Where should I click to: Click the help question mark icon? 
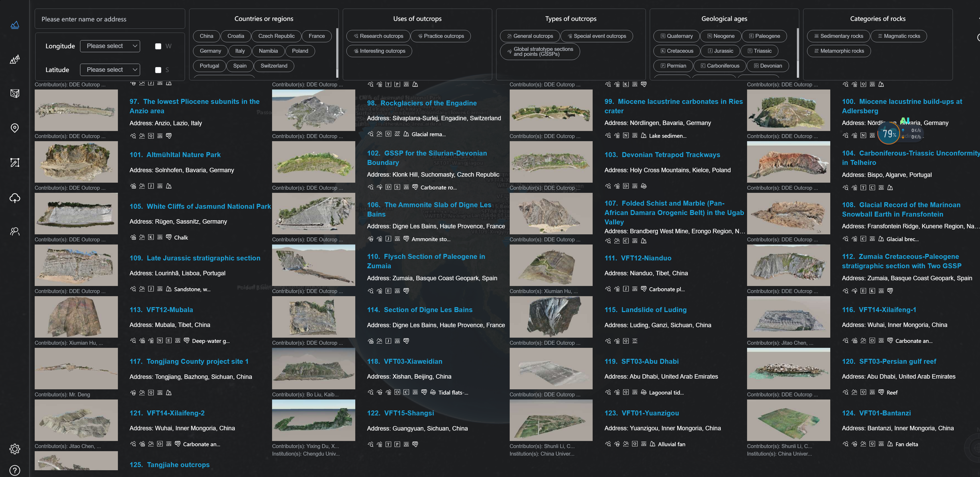tap(14, 470)
